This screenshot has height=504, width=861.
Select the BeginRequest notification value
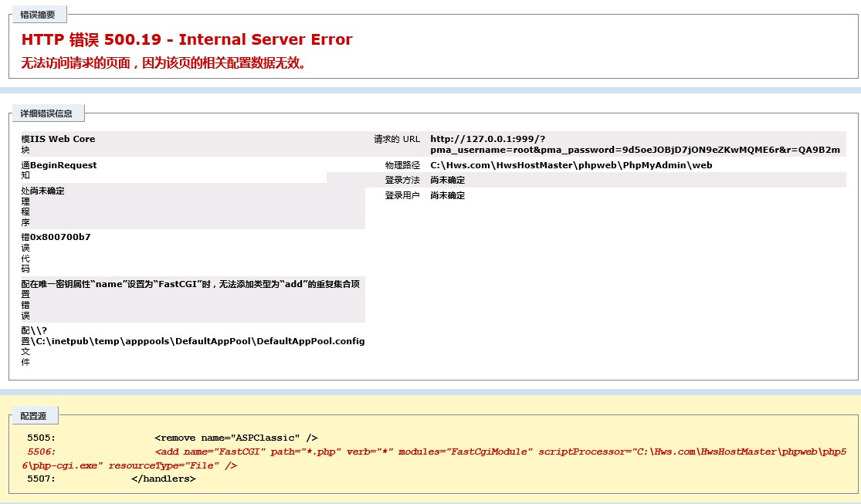point(63,165)
